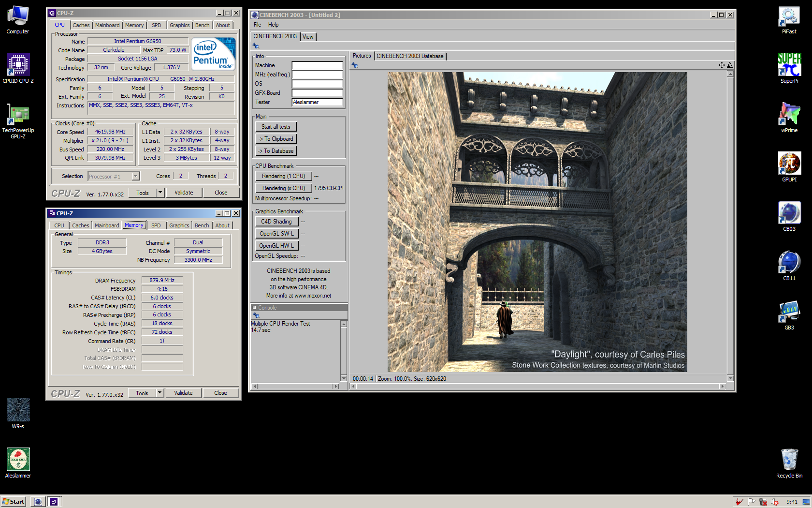Click the move crosshair icon above picture

(x=722, y=65)
